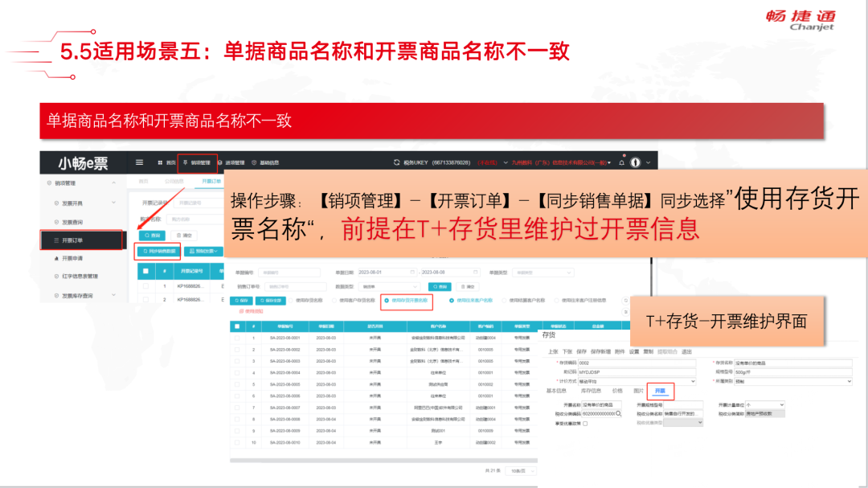Click the 保存全部 button in the sync dialog

[x=272, y=301]
